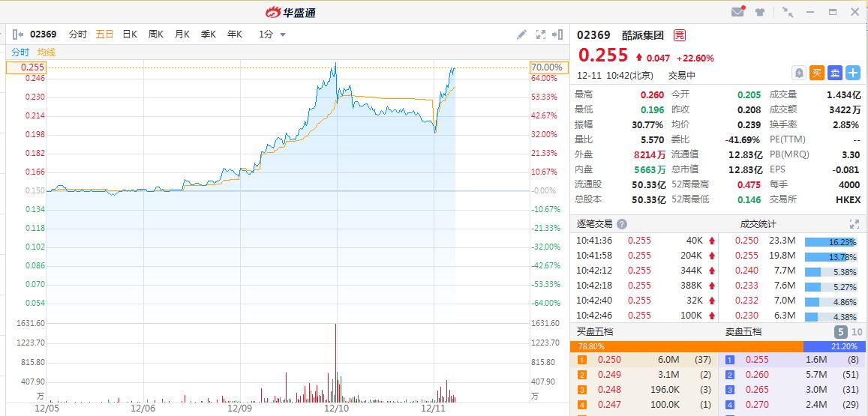Click the price alert bell icon
The height and width of the screenshot is (416, 868).
coord(799,73)
